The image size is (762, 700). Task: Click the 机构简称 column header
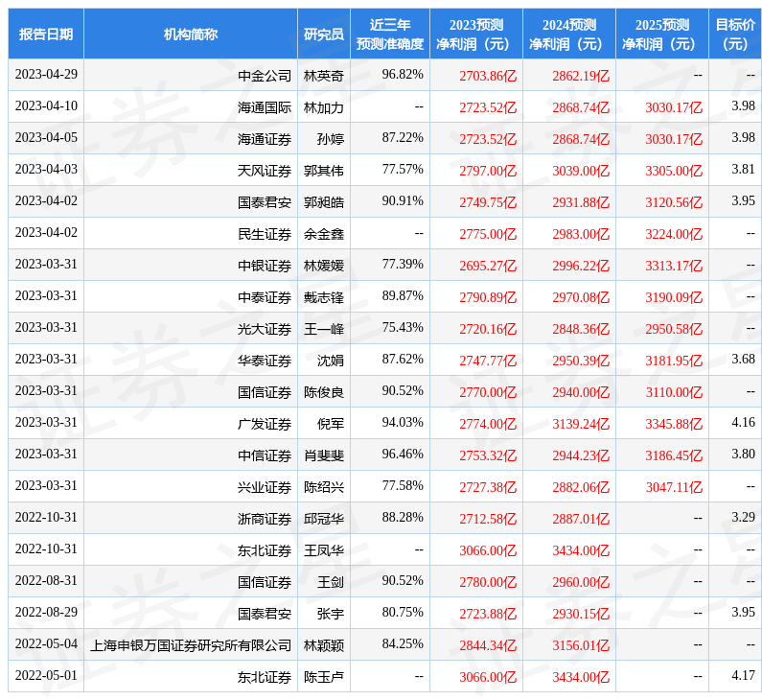[x=190, y=34]
